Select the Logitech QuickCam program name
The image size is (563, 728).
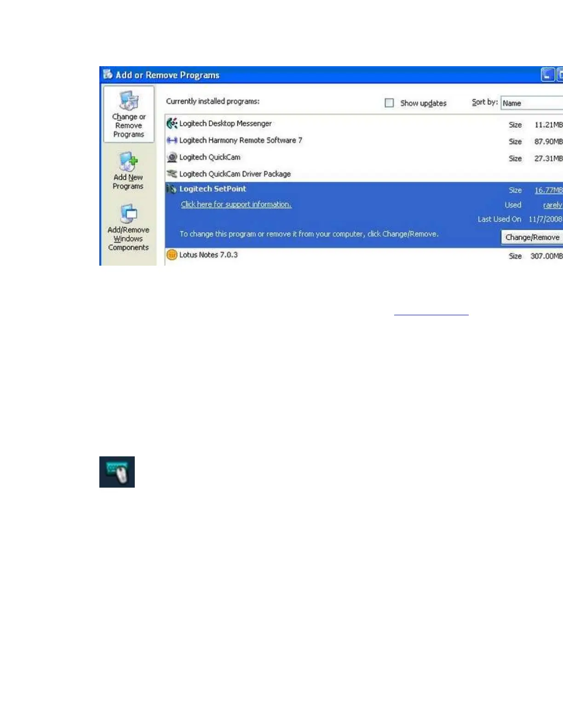pos(210,157)
